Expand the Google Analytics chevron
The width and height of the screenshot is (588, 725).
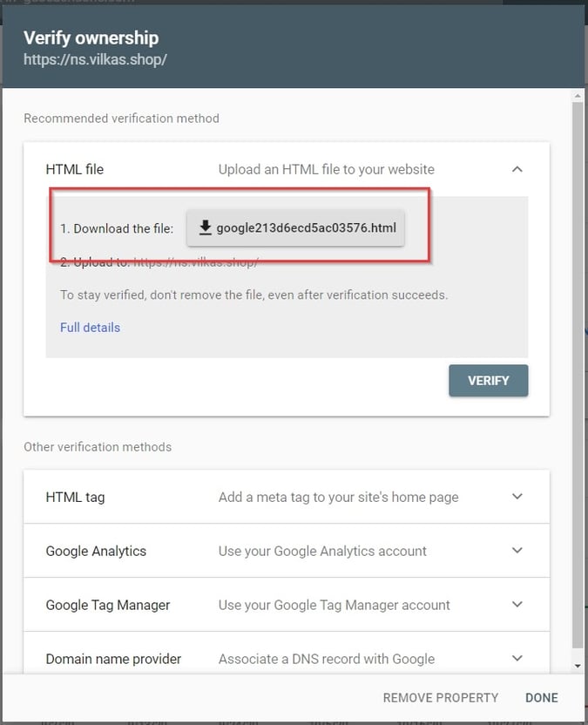click(517, 550)
